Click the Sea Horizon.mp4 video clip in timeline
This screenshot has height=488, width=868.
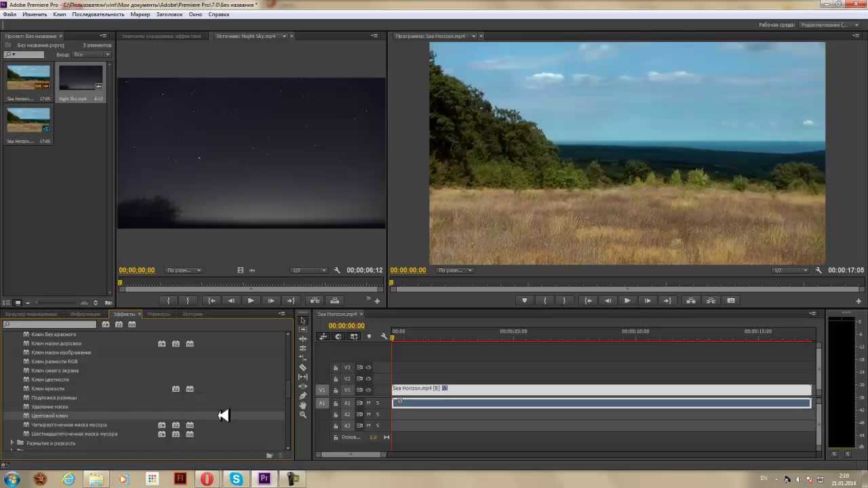click(601, 389)
